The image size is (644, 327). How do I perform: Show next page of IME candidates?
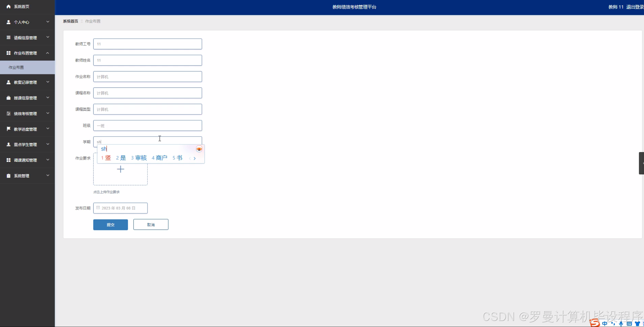[x=195, y=158]
